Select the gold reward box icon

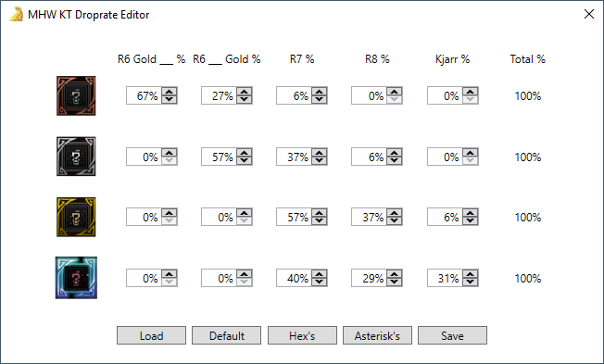point(76,217)
